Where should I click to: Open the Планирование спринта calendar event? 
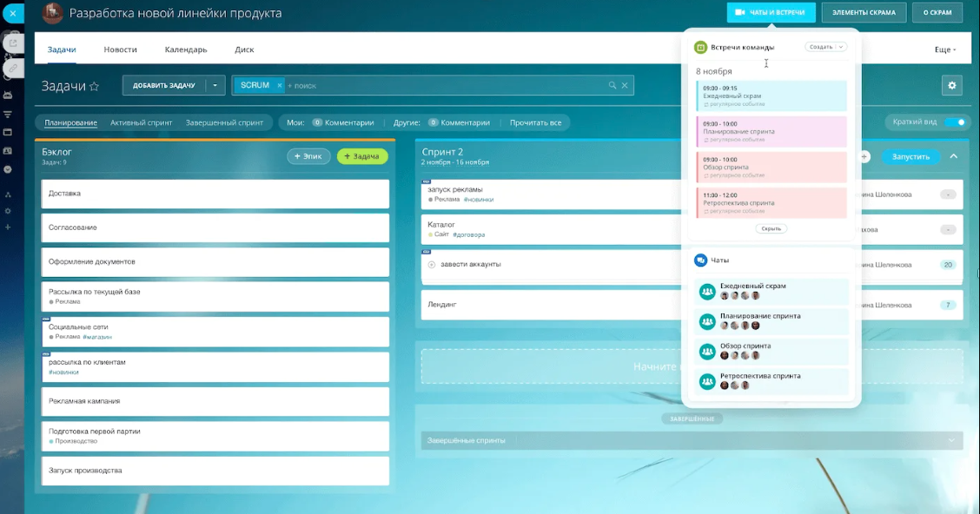point(771,132)
